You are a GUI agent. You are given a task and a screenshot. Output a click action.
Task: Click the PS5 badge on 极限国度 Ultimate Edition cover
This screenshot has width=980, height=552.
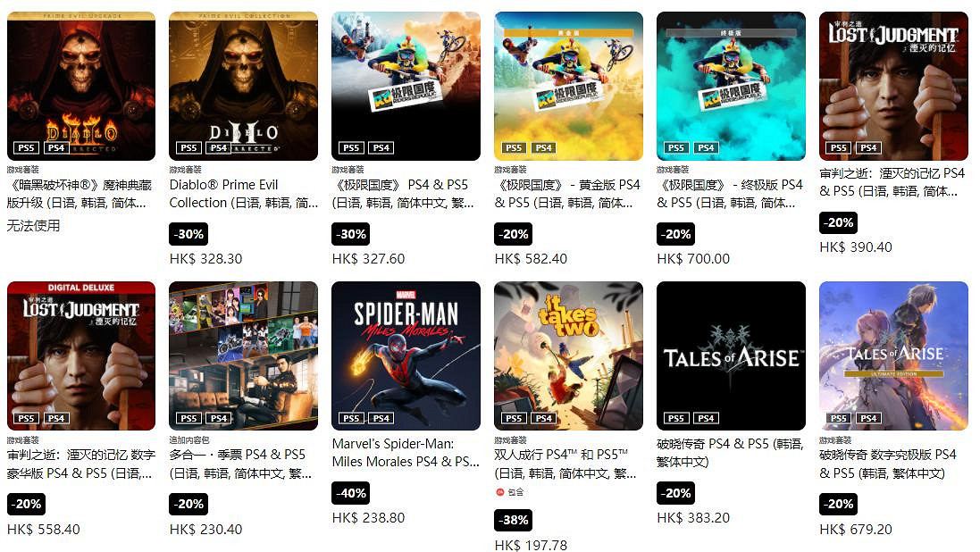pos(676,148)
